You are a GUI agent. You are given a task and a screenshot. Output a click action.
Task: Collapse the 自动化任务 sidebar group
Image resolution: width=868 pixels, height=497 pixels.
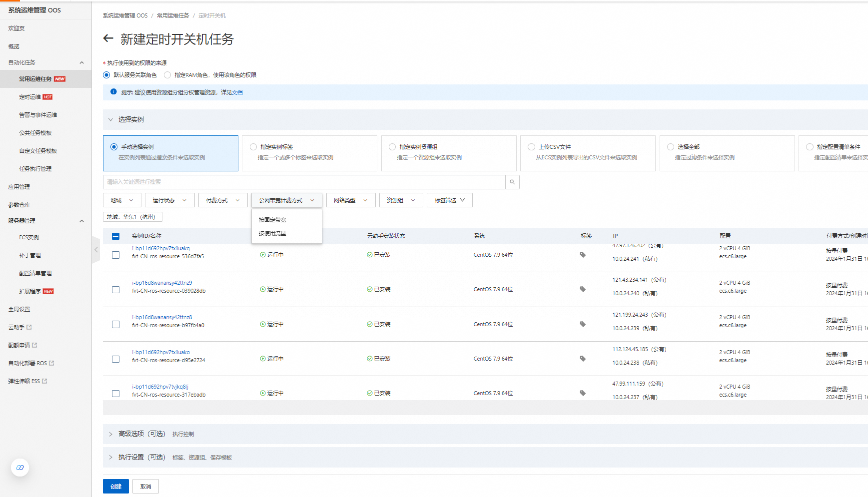tap(82, 62)
